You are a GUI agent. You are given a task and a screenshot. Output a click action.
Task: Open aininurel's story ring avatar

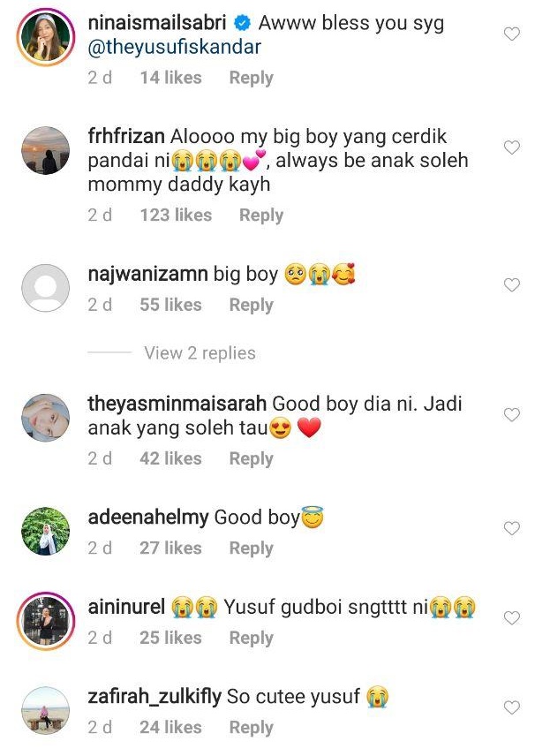point(46,621)
